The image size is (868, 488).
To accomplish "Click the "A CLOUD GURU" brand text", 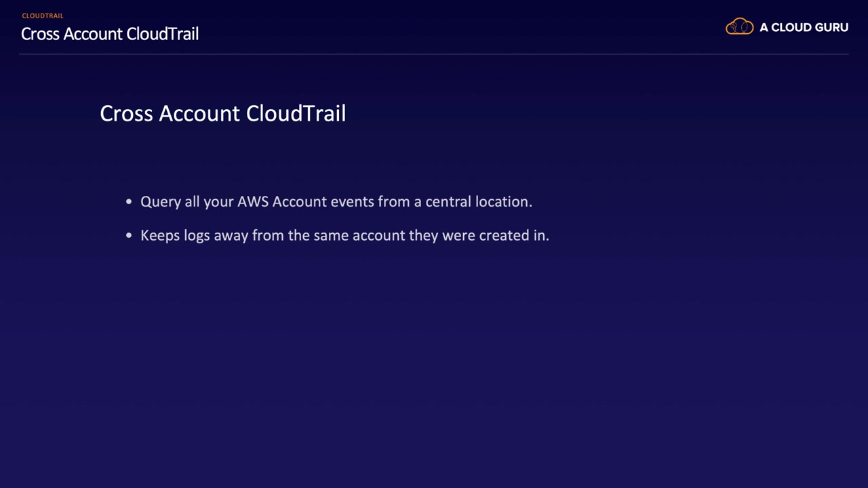I will [x=804, y=28].
